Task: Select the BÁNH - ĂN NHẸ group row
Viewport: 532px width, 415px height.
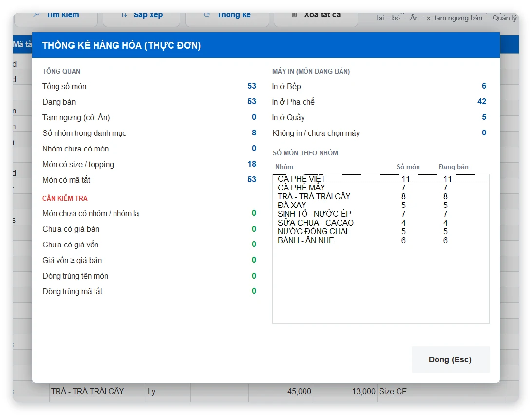Action: point(380,240)
